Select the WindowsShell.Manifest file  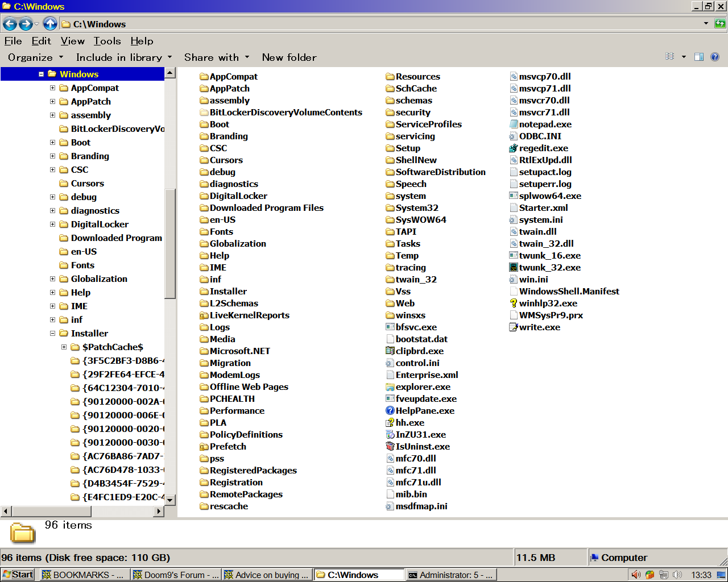point(564,292)
